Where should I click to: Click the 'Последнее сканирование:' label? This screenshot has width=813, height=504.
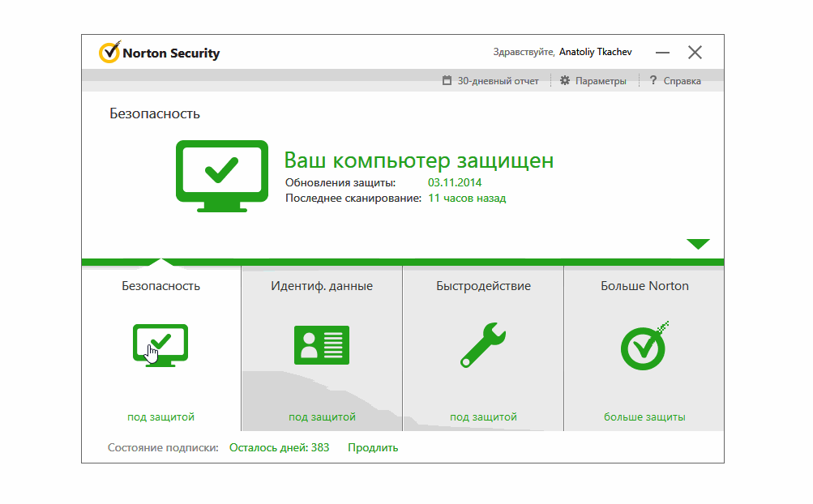[353, 198]
